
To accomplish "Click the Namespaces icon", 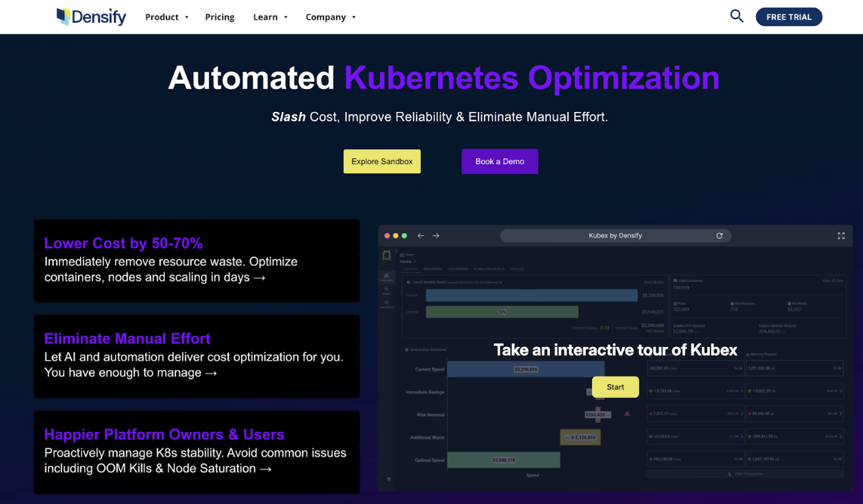I will 732,304.
